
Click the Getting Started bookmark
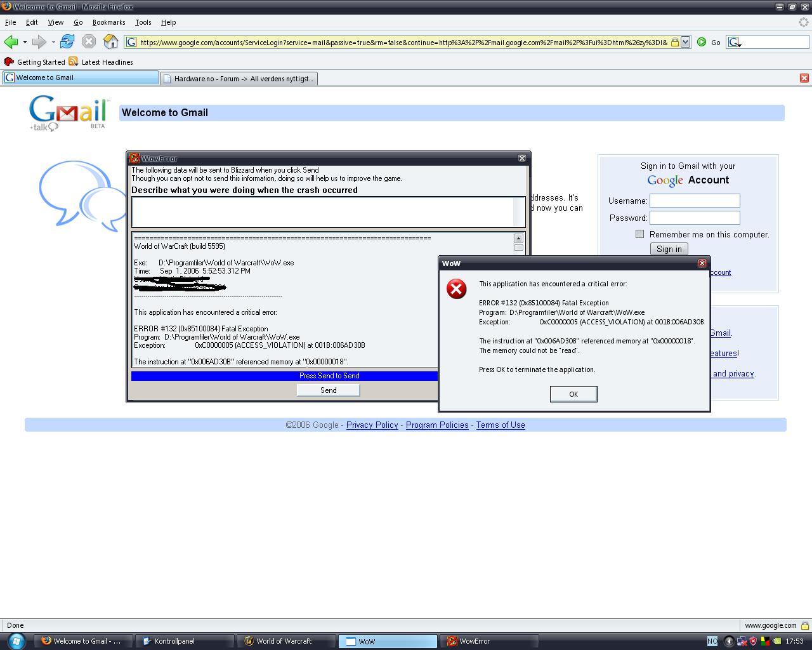click(x=35, y=62)
